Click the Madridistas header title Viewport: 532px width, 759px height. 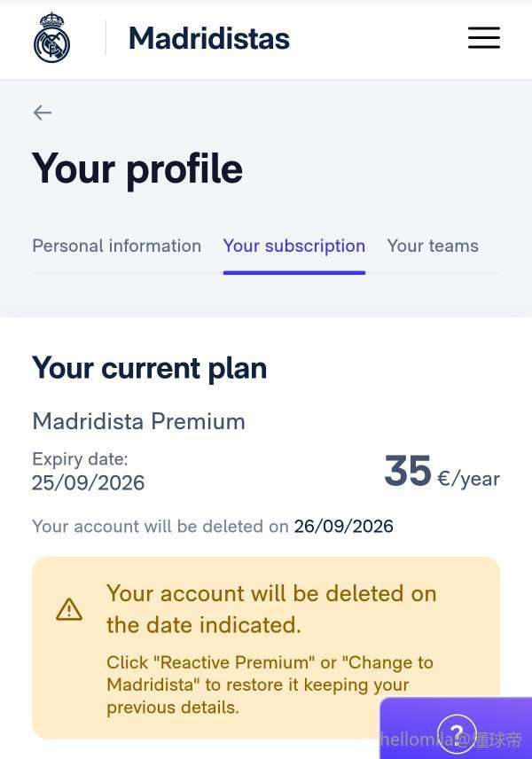pos(209,38)
